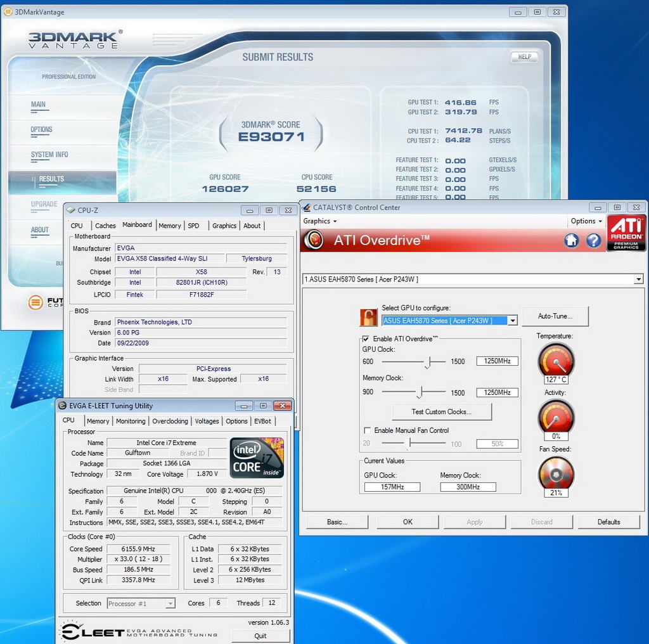Click the Fan Speed gauge showing 21%
The width and height of the screenshot is (649, 644).
(x=556, y=474)
